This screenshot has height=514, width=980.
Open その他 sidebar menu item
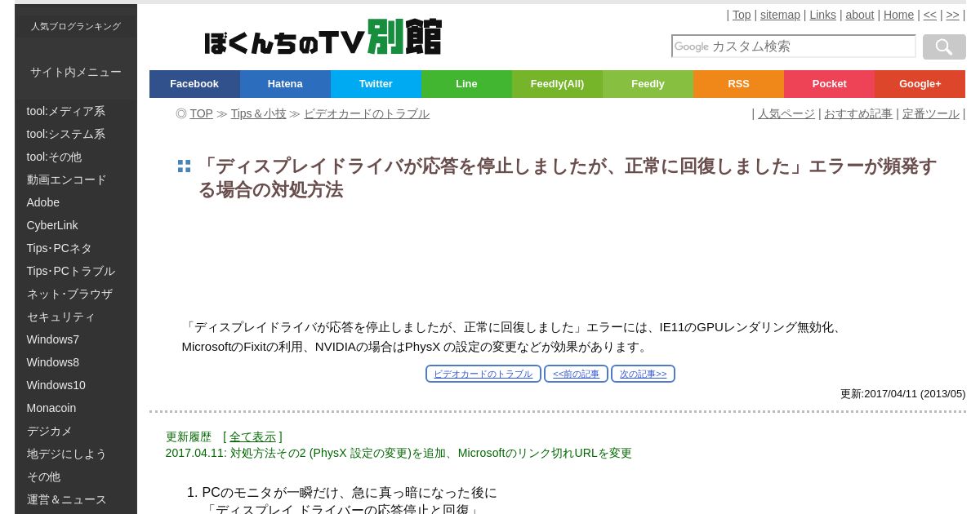(x=76, y=476)
